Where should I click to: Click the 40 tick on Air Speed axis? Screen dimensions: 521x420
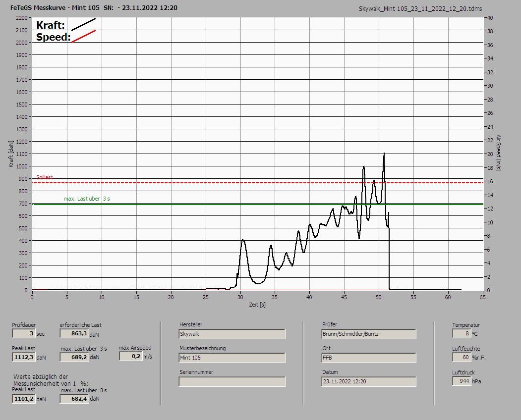[490, 18]
